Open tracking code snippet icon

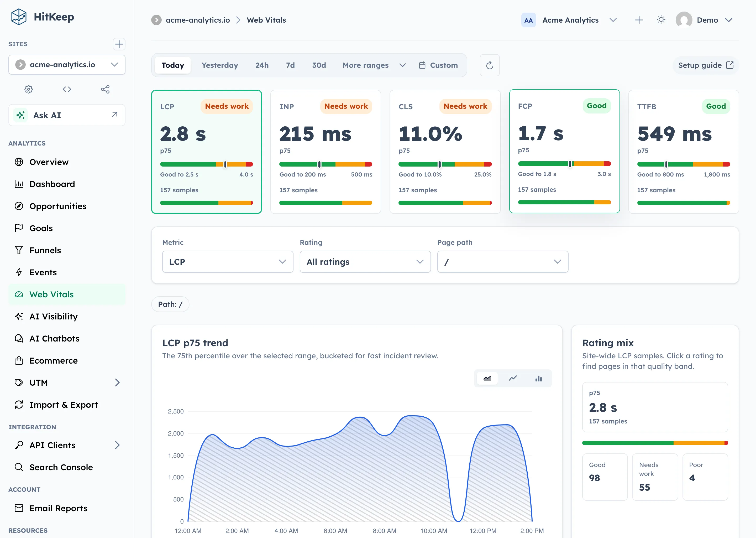67,89
